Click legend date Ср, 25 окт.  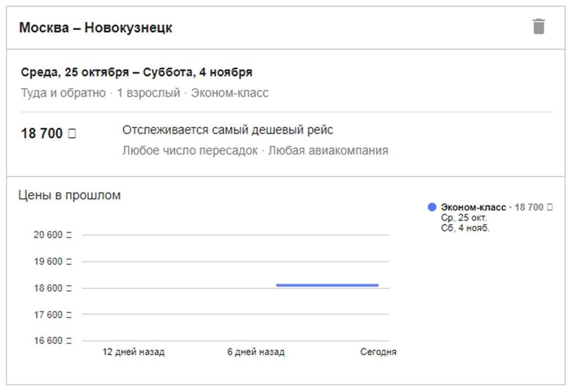[x=464, y=217]
